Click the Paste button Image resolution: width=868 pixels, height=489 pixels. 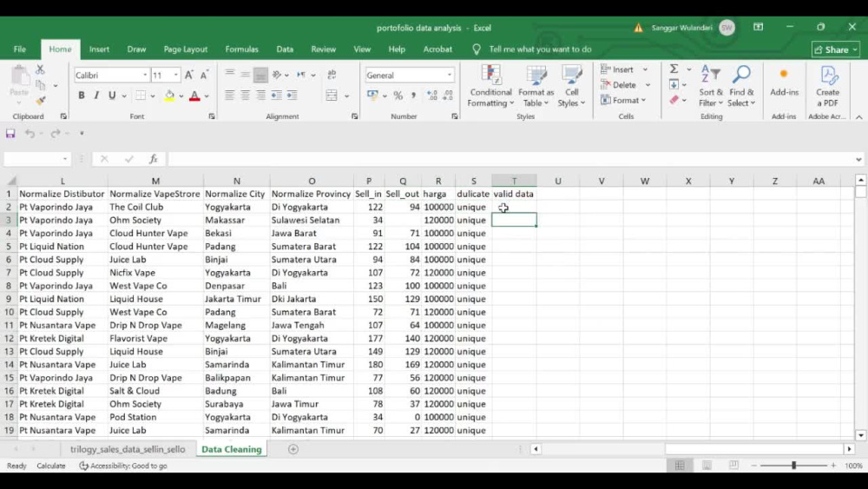coord(19,84)
